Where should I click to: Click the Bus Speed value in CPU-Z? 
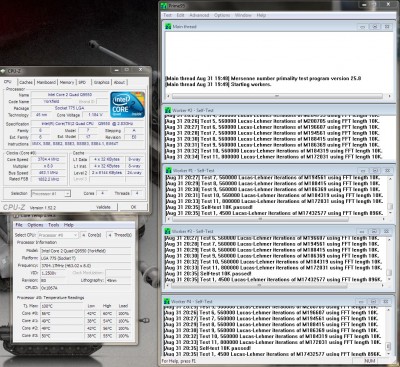(x=48, y=173)
